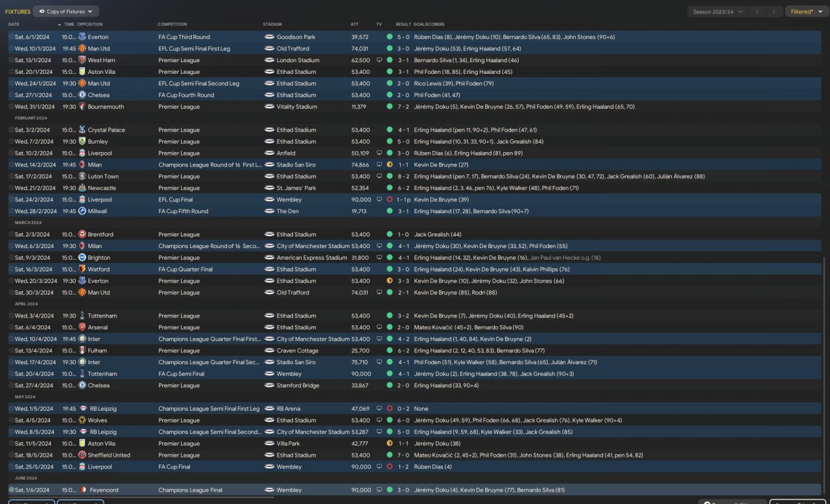Click the Sheffield United club badge
Screen dimensions: 830x504
(x=82, y=455)
